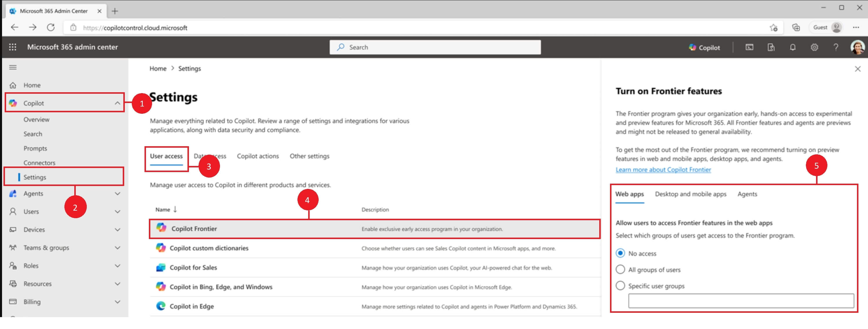The height and width of the screenshot is (329, 868).
Task: Click the help question mark icon
Action: [x=836, y=48]
